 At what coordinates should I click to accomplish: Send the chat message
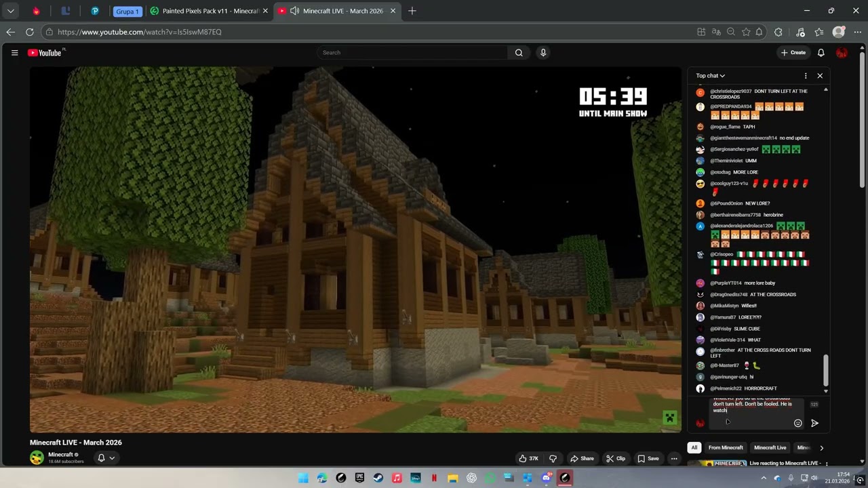(x=814, y=423)
